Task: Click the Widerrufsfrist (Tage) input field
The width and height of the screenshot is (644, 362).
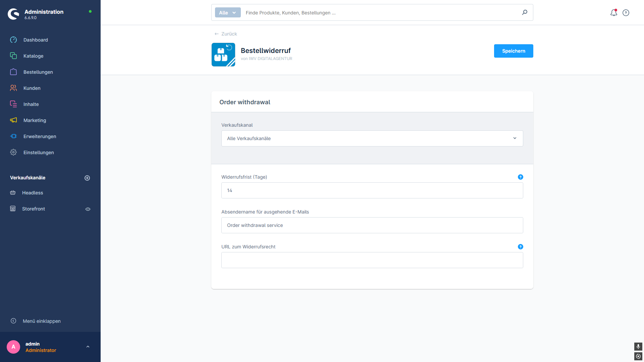Action: tap(372, 190)
